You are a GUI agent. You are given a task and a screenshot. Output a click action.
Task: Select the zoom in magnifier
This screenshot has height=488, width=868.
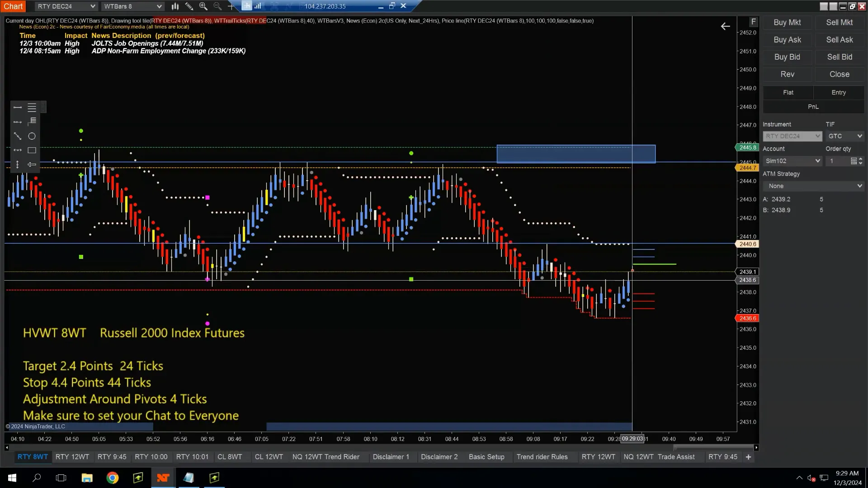pyautogui.click(x=203, y=6)
